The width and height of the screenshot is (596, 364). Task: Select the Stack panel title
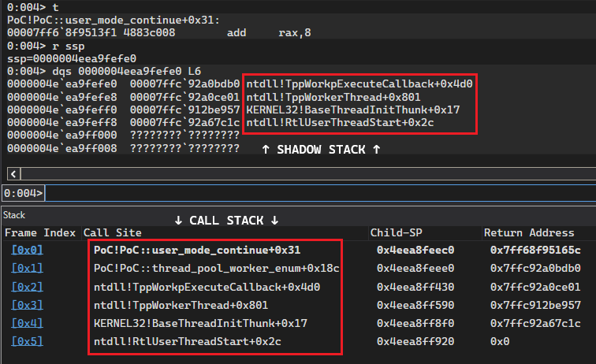pos(14,215)
